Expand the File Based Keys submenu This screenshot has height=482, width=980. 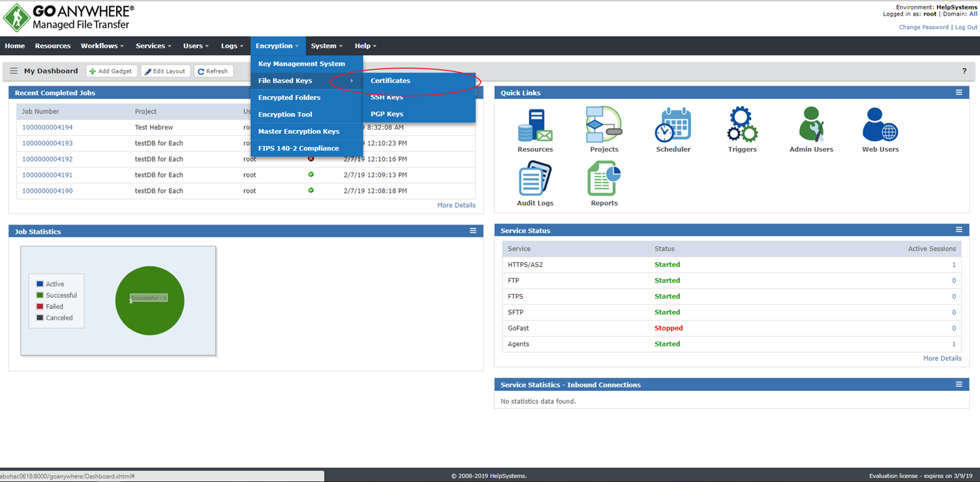click(x=307, y=81)
